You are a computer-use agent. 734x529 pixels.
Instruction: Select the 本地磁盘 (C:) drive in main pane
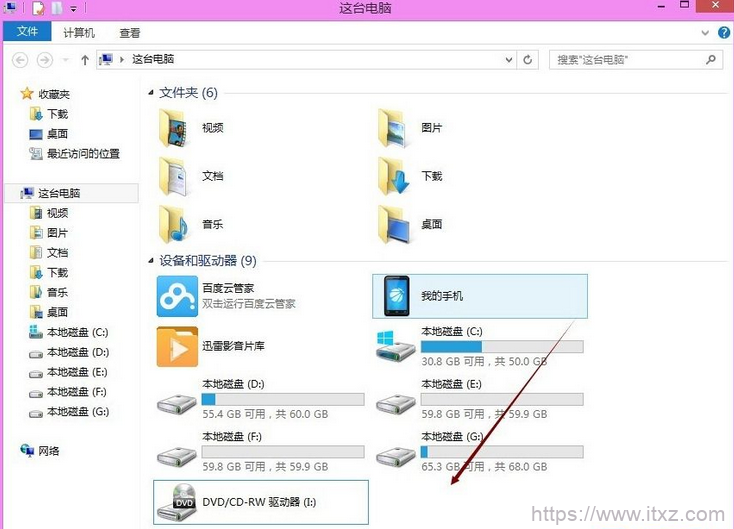click(x=480, y=347)
